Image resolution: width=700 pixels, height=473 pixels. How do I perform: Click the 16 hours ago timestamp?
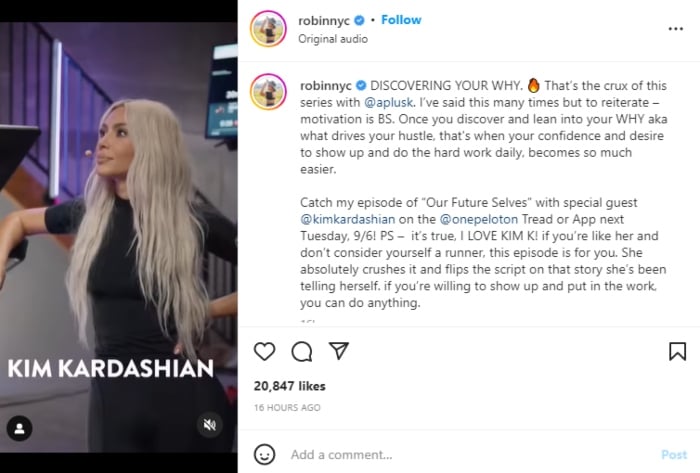click(x=287, y=407)
